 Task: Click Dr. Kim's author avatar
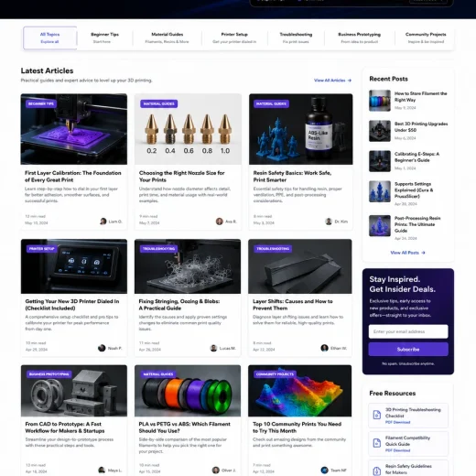pos(329,222)
